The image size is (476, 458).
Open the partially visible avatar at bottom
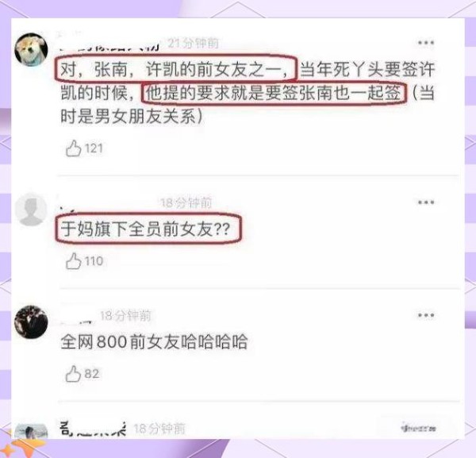tap(31, 431)
